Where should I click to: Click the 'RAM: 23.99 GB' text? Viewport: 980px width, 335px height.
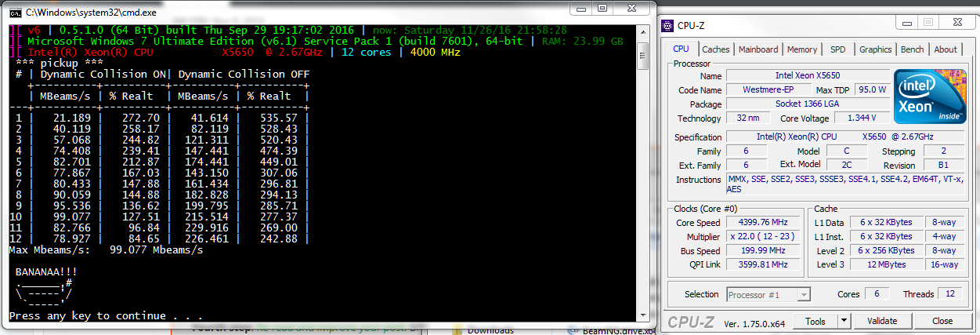point(580,41)
